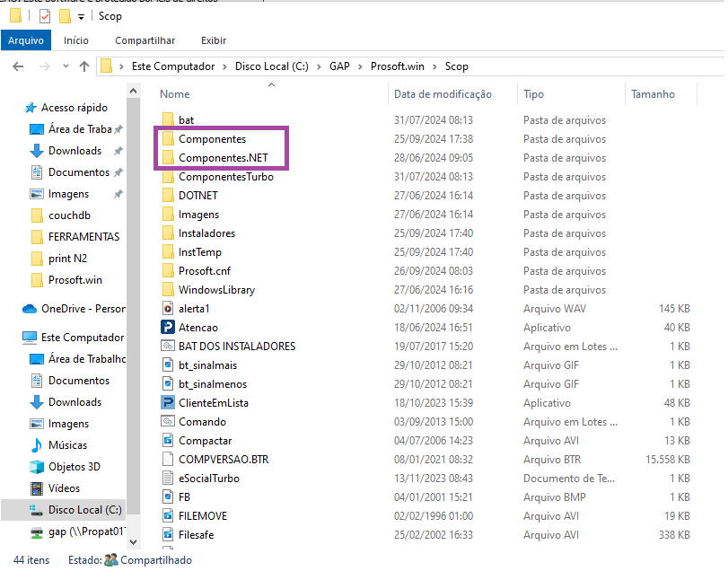Screen dimensions: 728x571
Task: Switch to the Exibir ribbon tab
Action: [214, 40]
